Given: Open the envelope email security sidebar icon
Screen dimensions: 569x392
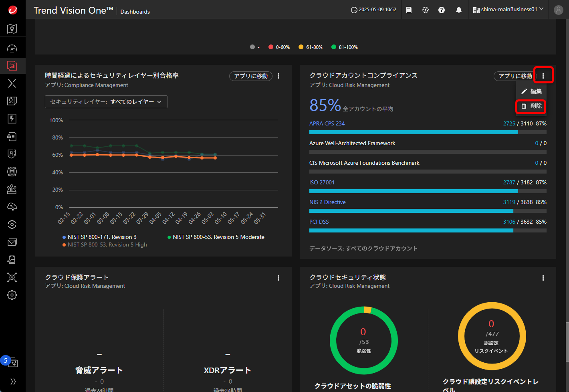Looking at the screenshot, I should tap(12, 242).
